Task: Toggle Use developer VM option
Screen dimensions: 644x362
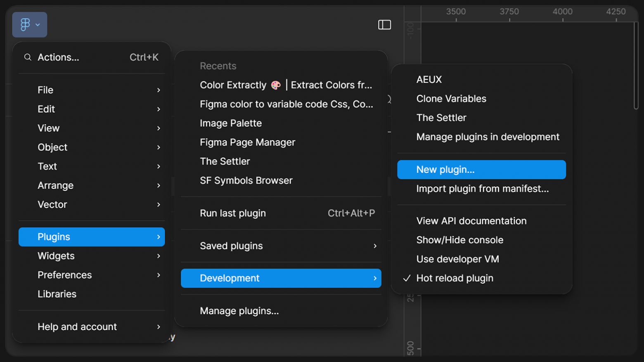Action: [457, 259]
